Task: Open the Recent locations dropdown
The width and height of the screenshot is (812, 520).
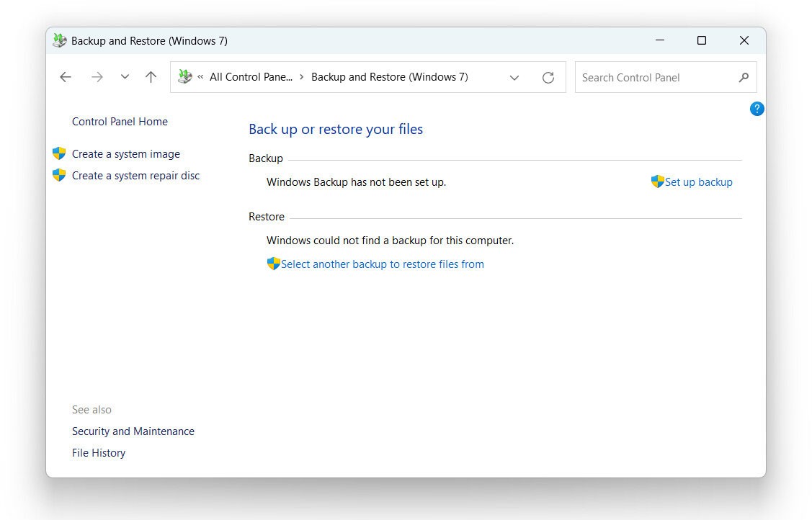Action: click(125, 77)
